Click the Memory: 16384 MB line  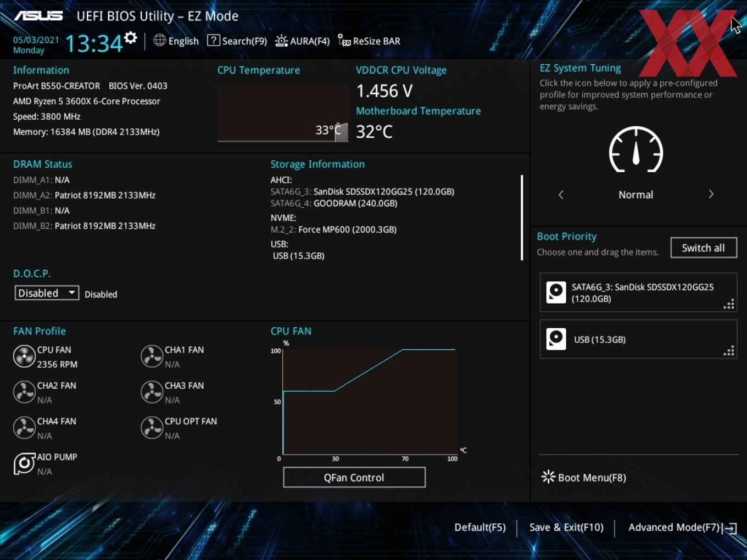(x=86, y=132)
